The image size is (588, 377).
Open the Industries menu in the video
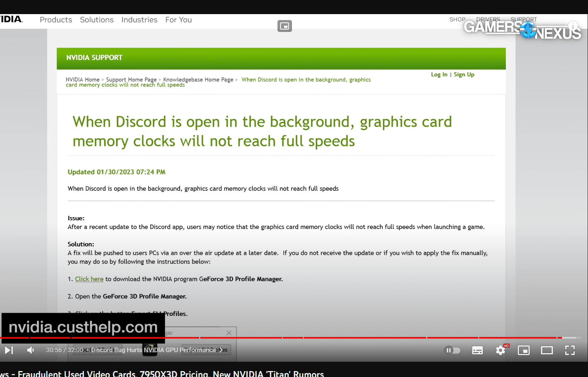(x=139, y=20)
